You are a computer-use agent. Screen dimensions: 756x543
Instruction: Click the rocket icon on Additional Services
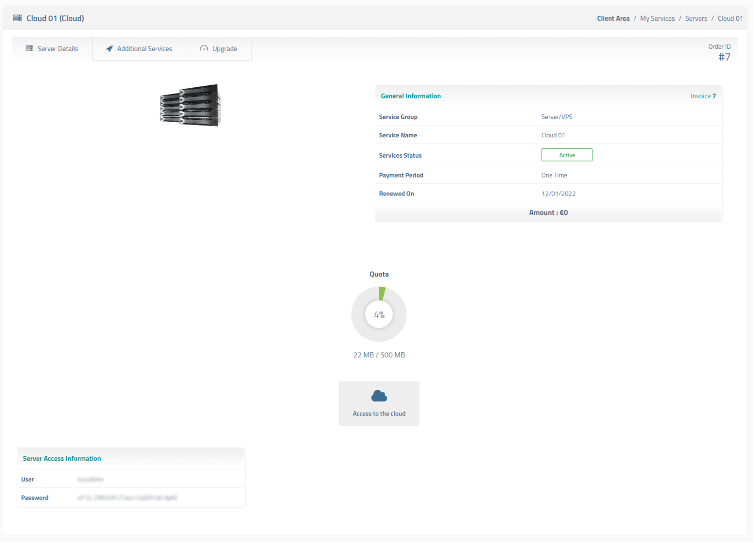(110, 49)
